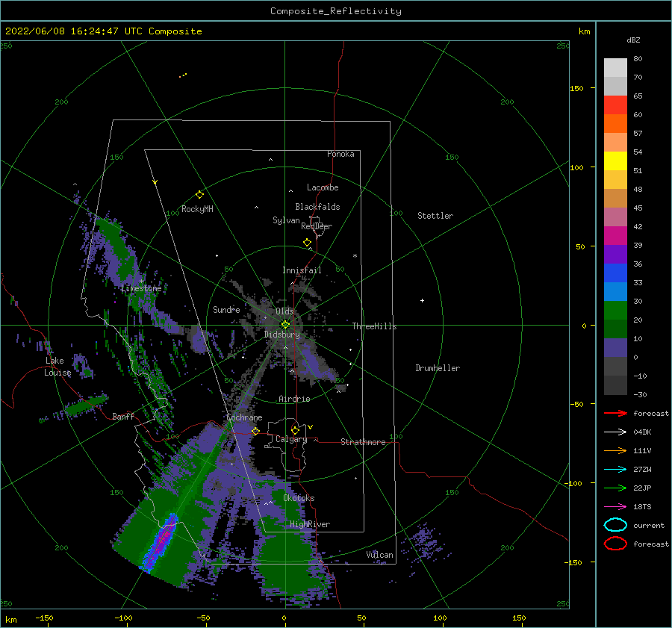Choose the magenta 18TS arrow icon
Image resolution: width=672 pixels, height=628 pixels.
(x=615, y=507)
